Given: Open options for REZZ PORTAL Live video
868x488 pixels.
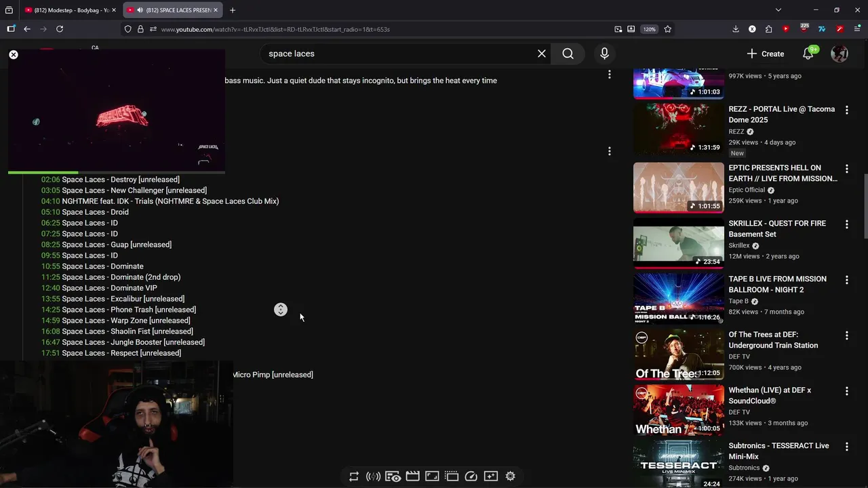Looking at the screenshot, I should click(846, 110).
